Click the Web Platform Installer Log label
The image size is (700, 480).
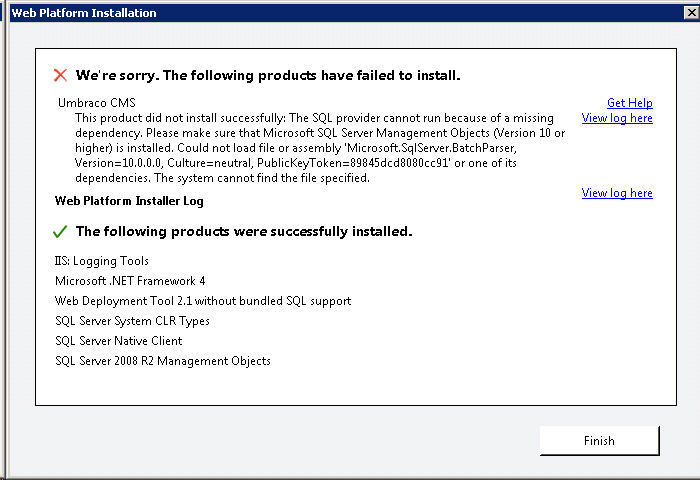click(129, 201)
